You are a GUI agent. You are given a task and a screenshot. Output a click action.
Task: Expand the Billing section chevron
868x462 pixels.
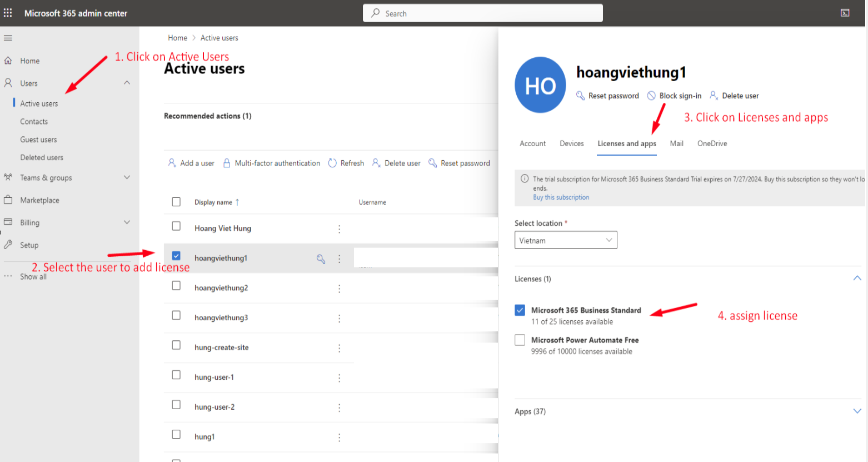pyautogui.click(x=127, y=222)
